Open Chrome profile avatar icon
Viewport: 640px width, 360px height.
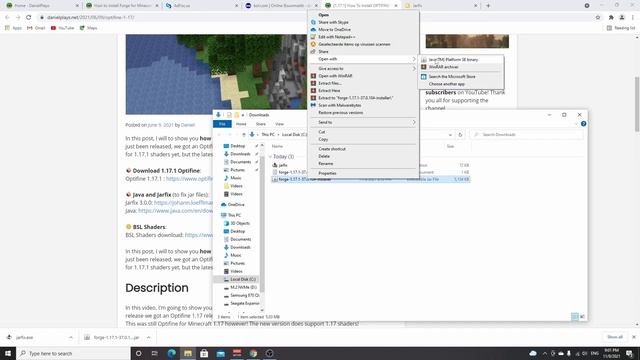[622, 18]
